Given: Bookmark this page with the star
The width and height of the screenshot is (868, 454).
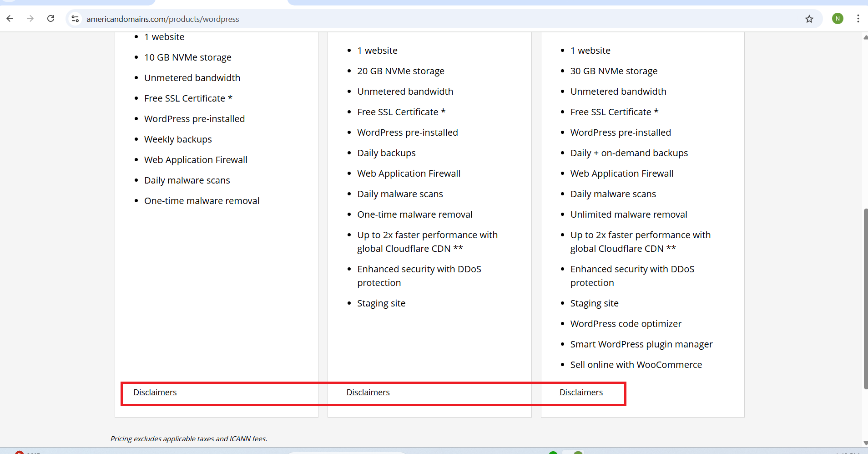Looking at the screenshot, I should point(809,19).
